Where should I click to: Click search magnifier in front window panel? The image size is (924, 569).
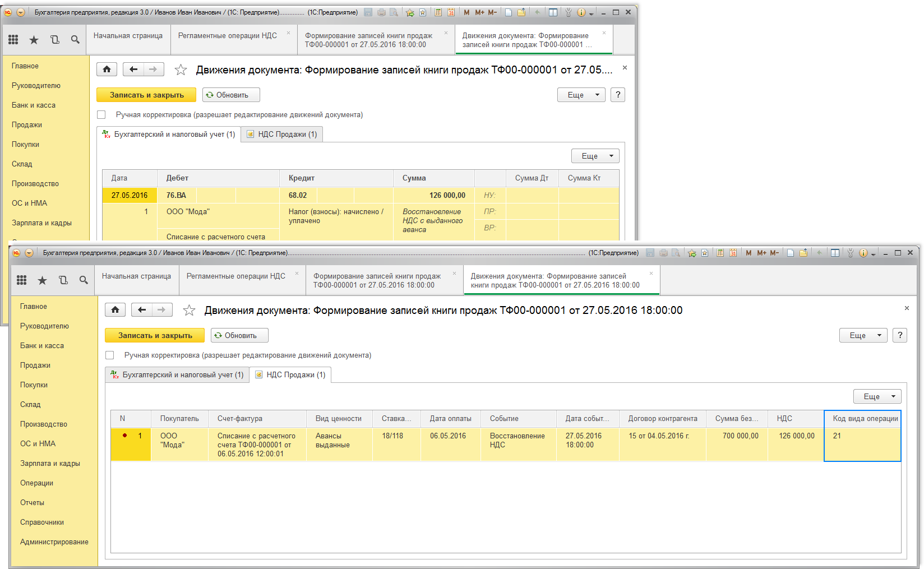[84, 280]
